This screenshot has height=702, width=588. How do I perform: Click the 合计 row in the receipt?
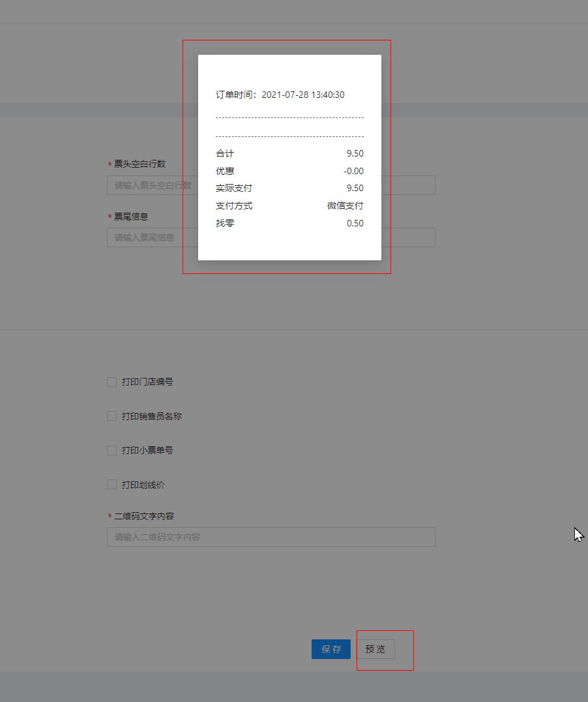tap(289, 153)
